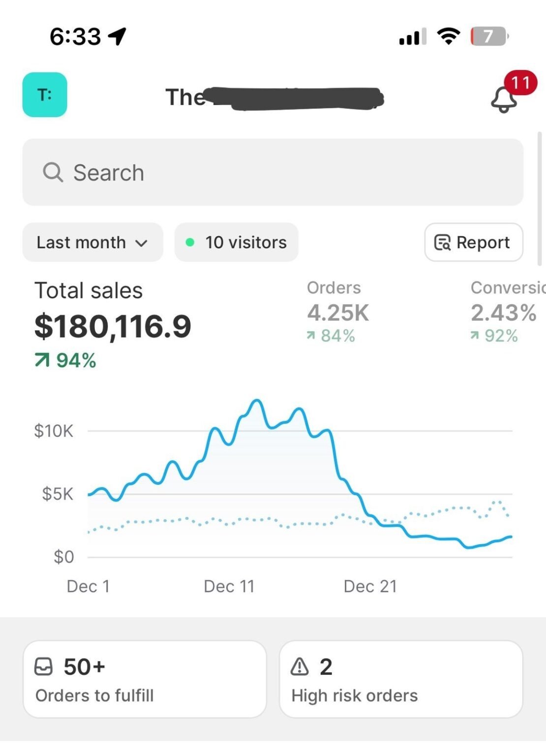Open the Report button
Viewport: 546px width, 756px height.
[x=473, y=242]
